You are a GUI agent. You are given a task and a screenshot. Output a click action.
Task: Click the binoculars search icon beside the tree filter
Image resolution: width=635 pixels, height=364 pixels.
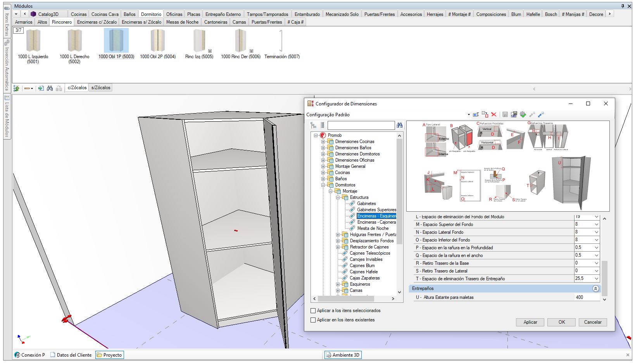click(x=400, y=125)
